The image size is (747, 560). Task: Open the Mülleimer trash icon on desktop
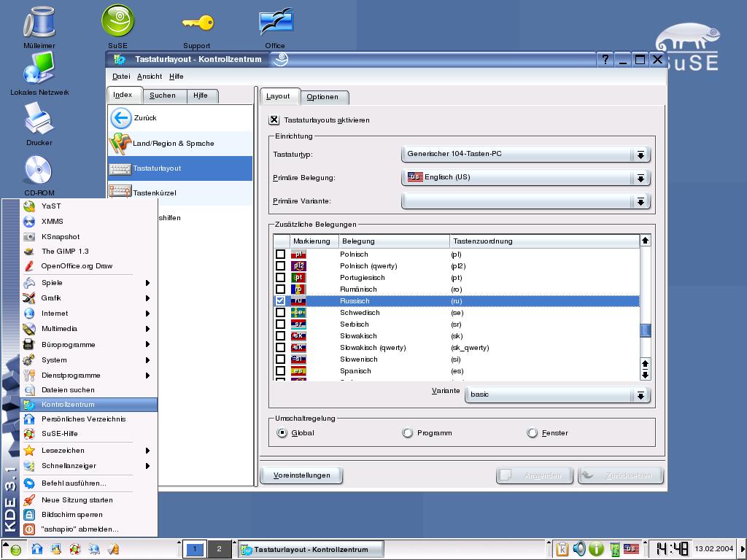(x=39, y=23)
